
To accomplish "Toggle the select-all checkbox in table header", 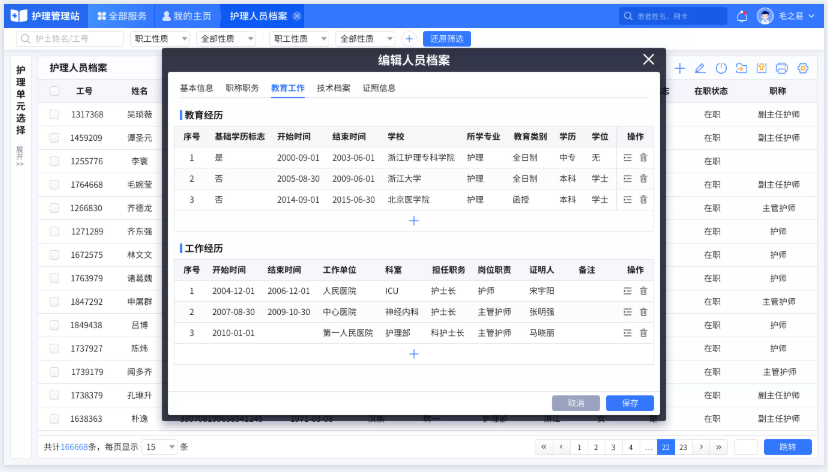I will [54, 91].
